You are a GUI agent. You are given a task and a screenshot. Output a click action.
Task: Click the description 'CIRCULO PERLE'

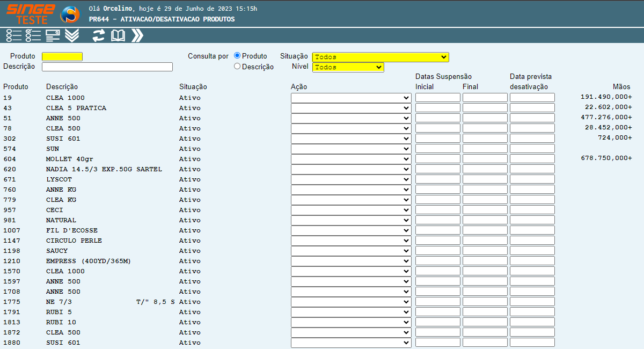(x=74, y=241)
